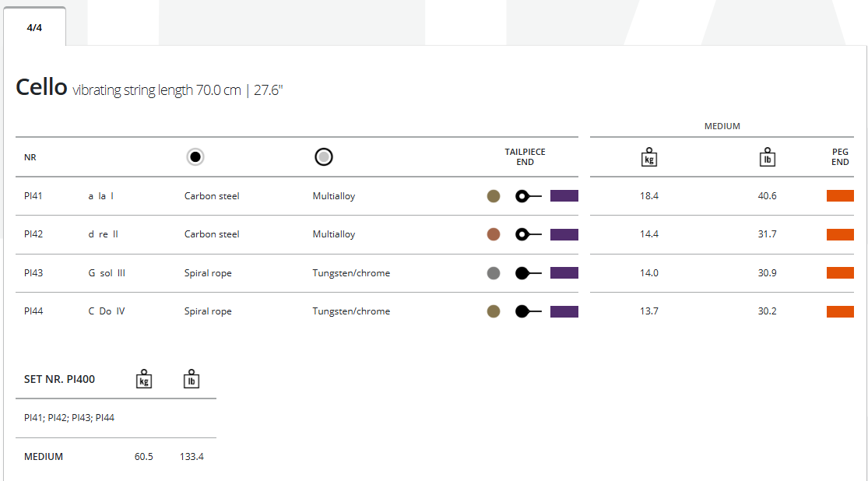Select the 4/4 size tab
868x481 pixels.
[x=34, y=27]
